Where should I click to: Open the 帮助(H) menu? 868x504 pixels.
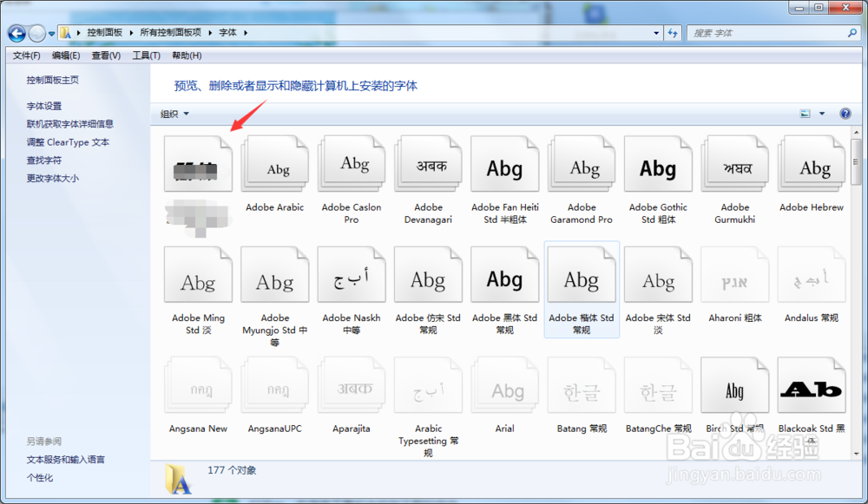pyautogui.click(x=187, y=56)
